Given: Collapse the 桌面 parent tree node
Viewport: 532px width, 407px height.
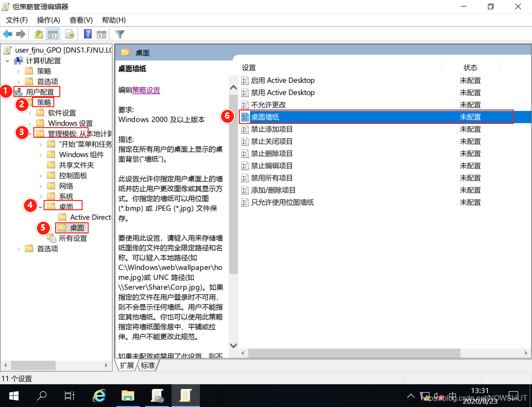Looking at the screenshot, I should pos(41,207).
